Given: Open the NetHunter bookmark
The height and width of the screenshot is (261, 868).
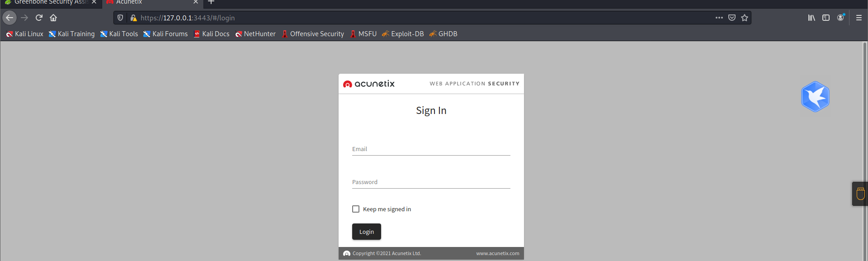Looking at the screenshot, I should click(x=255, y=34).
